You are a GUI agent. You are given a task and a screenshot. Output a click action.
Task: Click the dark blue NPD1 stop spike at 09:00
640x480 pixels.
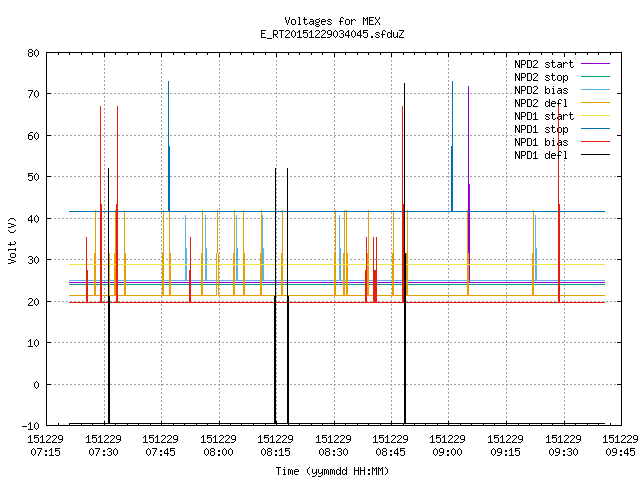coord(452,146)
